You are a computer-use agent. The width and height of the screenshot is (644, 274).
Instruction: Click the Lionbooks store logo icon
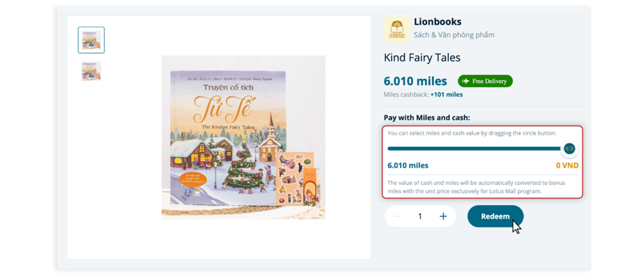[397, 30]
